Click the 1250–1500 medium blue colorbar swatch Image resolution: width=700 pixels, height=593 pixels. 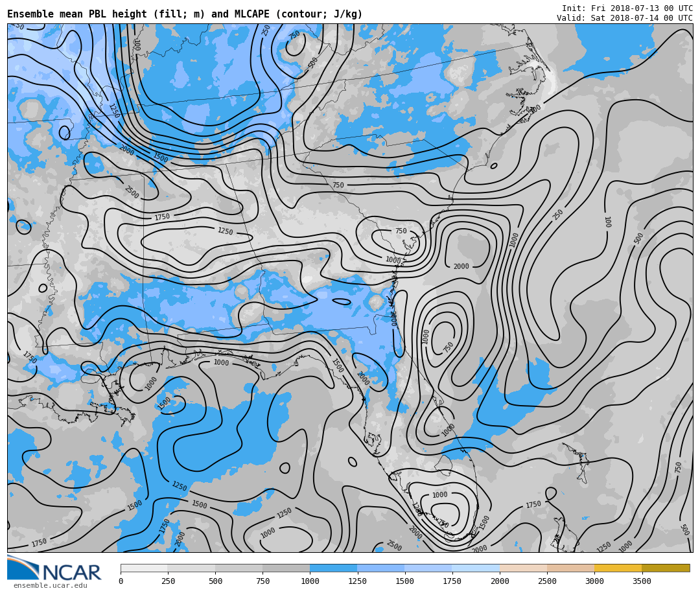point(380,568)
